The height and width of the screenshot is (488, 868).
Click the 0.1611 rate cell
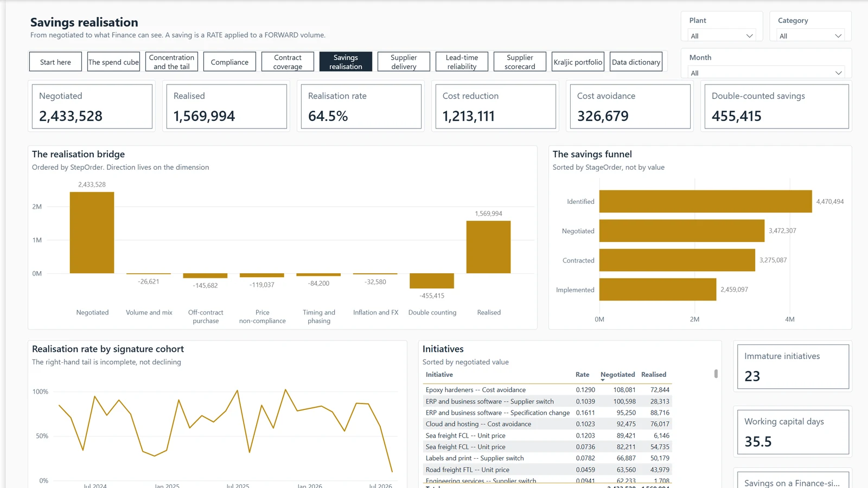pos(585,413)
